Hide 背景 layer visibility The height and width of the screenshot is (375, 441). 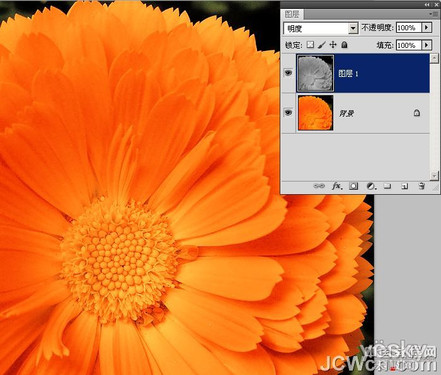click(288, 113)
